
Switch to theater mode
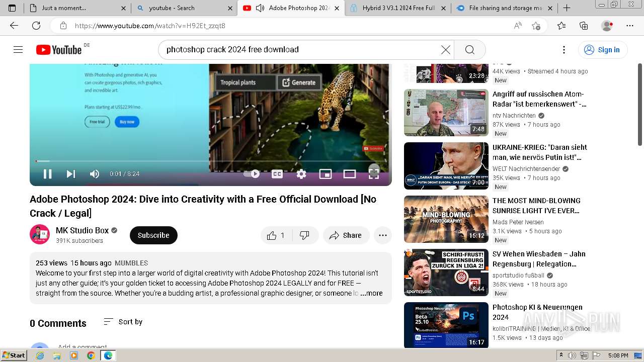(x=350, y=174)
